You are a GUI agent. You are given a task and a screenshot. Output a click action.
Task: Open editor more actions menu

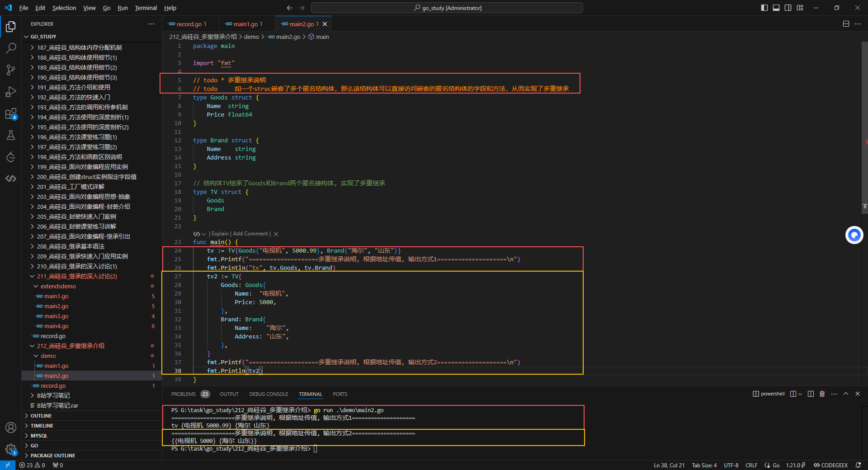click(858, 24)
